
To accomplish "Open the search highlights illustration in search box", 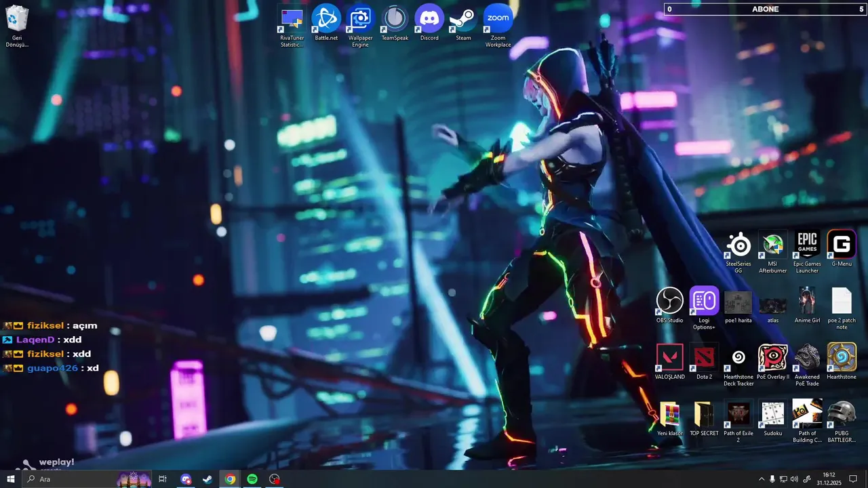I will (x=134, y=479).
